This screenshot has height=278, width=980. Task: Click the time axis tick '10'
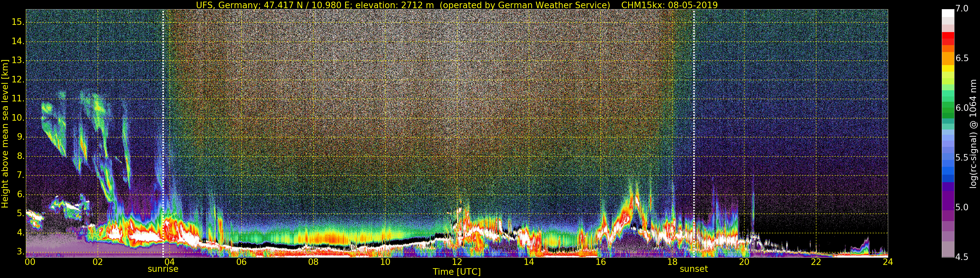pos(385,262)
